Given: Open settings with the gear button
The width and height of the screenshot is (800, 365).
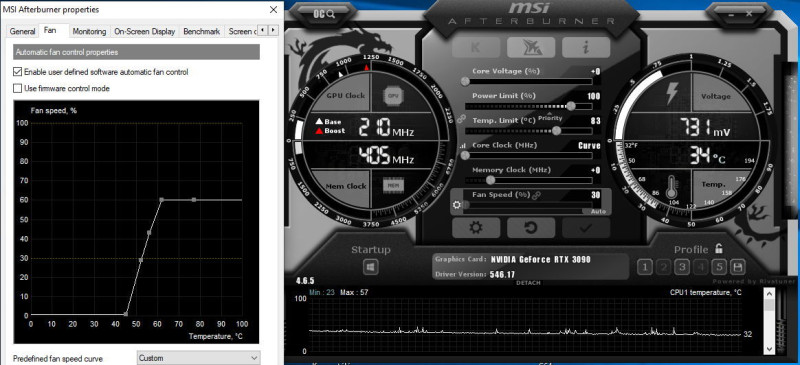Looking at the screenshot, I should coord(476,228).
